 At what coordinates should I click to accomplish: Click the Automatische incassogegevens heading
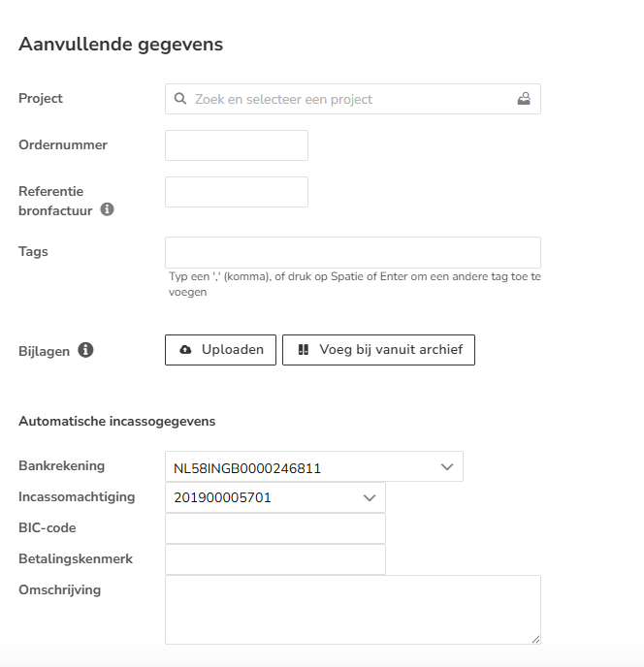coord(117,422)
